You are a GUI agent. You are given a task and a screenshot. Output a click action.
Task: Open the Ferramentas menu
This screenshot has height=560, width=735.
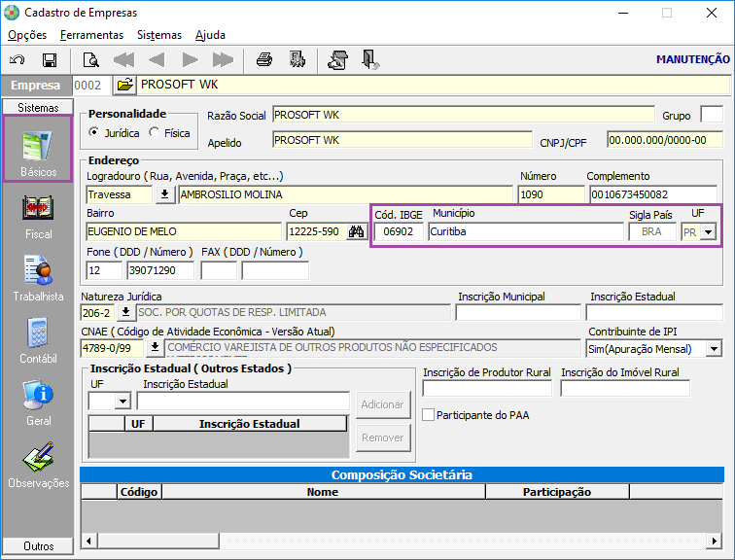[91, 35]
